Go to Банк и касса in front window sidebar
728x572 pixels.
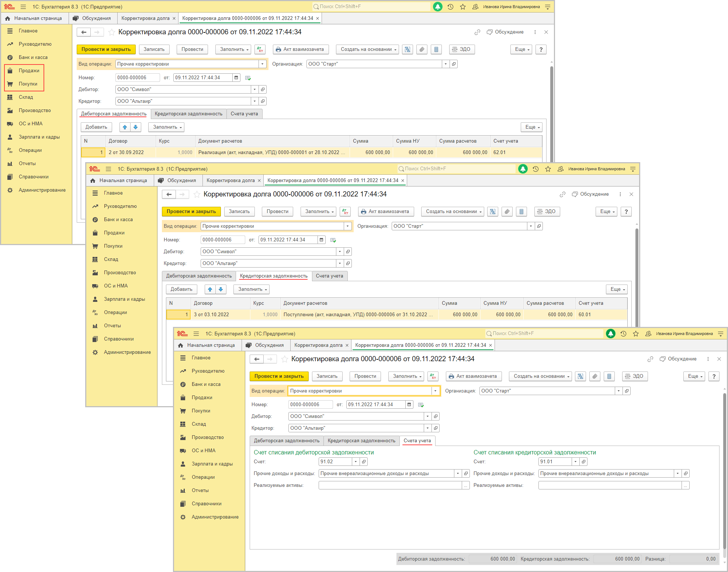point(206,384)
